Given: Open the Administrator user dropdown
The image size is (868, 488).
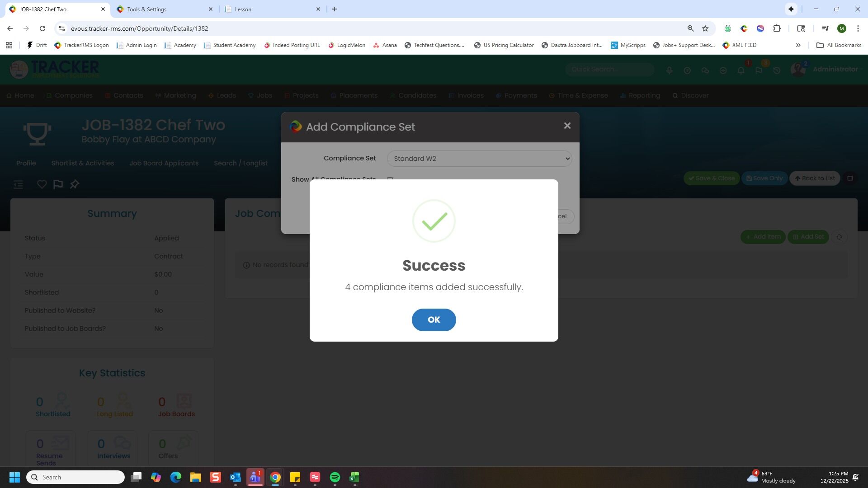Looking at the screenshot, I should (x=835, y=69).
